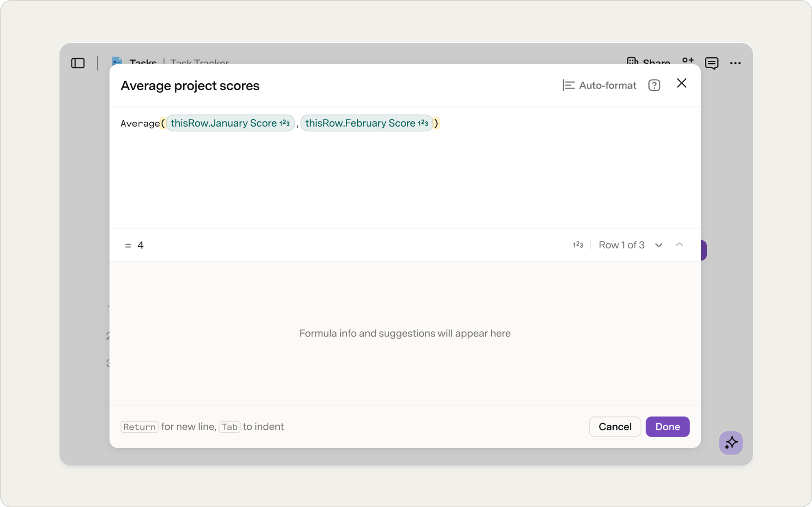
Task: Click the add person icon
Action: pos(688,60)
